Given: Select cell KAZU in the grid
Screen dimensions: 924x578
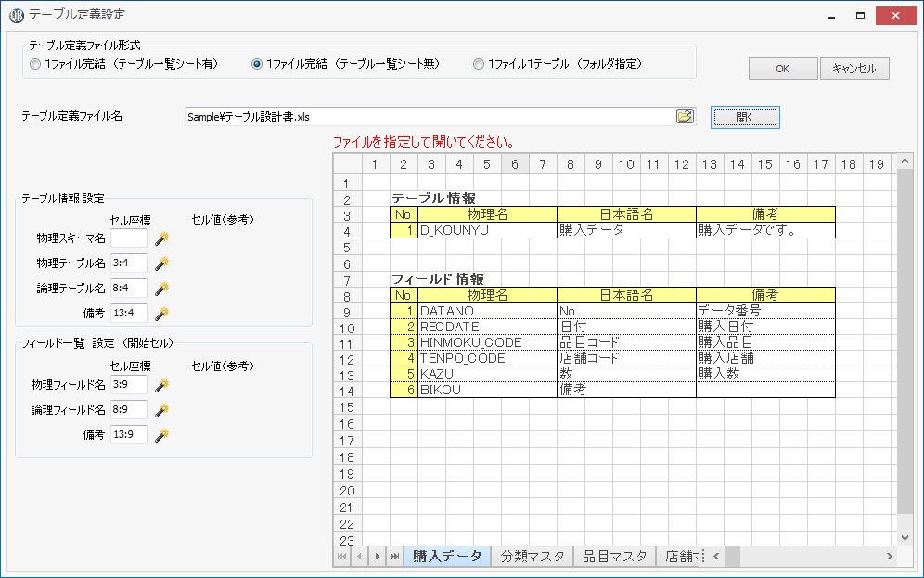Looking at the screenshot, I should coord(487,374).
